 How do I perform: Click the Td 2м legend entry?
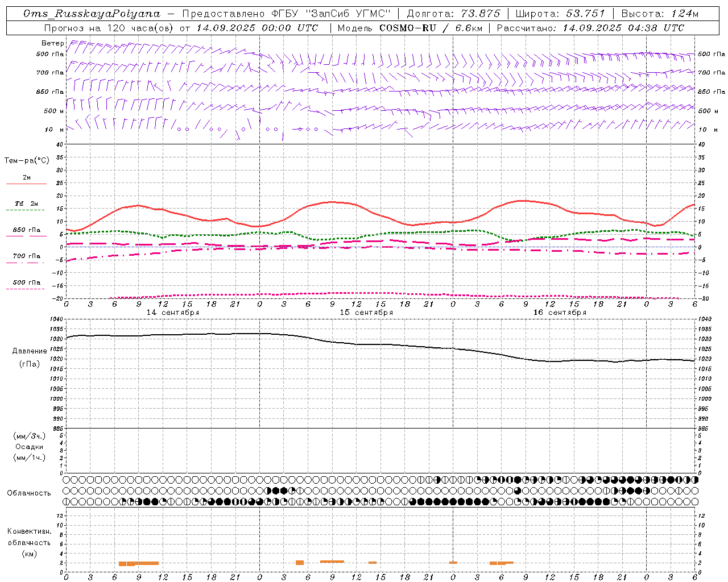pyautogui.click(x=26, y=203)
